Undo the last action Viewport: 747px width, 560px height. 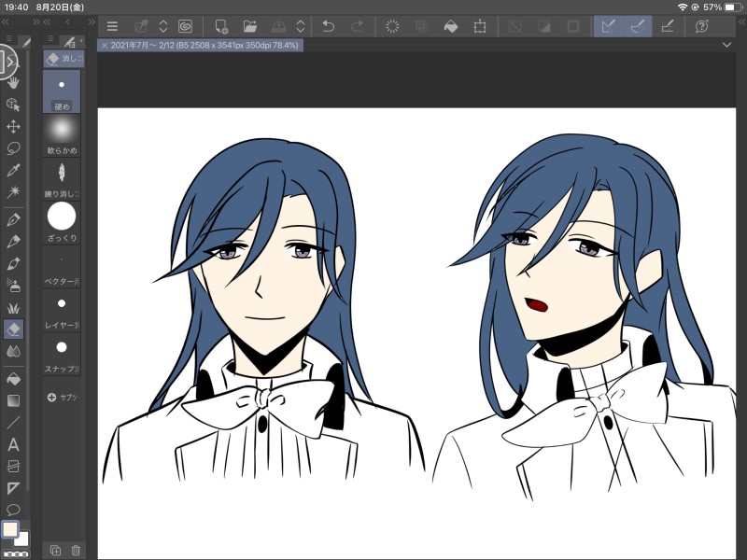[x=328, y=26]
